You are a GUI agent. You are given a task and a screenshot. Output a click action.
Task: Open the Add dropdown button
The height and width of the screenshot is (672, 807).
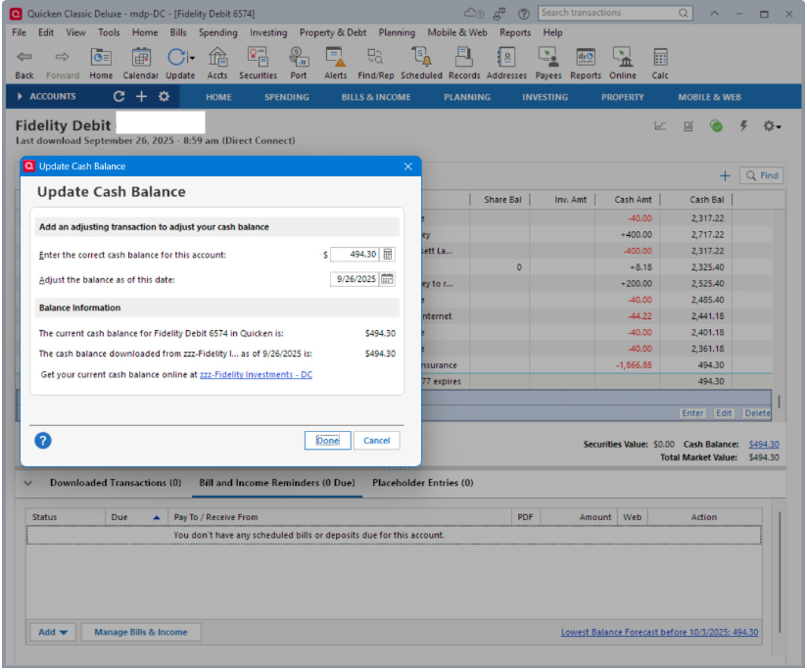click(53, 633)
